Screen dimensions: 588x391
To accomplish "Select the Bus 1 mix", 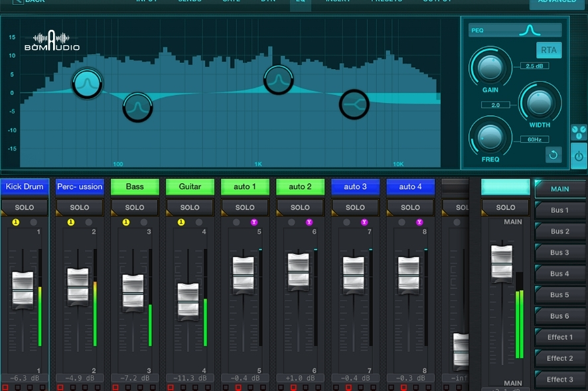I will [x=560, y=210].
